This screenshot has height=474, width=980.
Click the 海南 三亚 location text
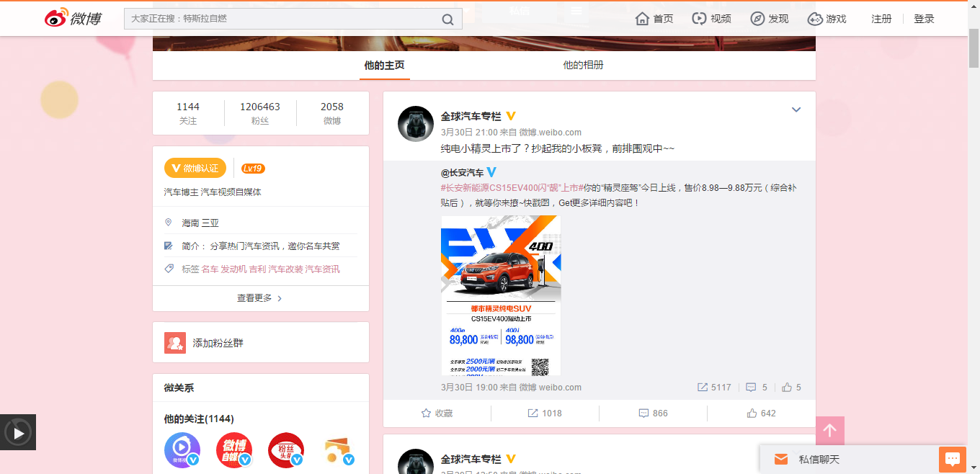[x=200, y=223]
